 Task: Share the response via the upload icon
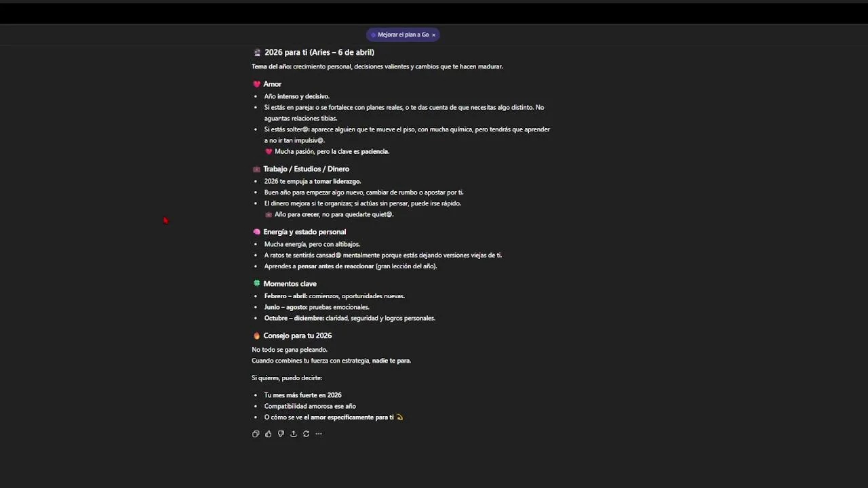(x=294, y=434)
